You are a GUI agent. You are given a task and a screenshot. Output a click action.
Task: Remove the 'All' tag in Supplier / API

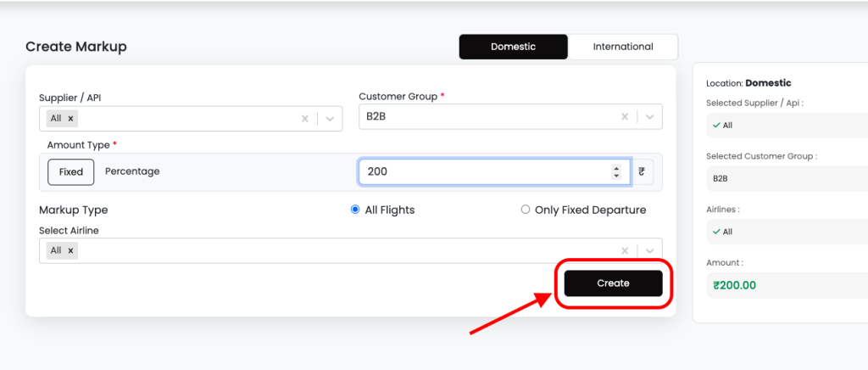coord(70,119)
